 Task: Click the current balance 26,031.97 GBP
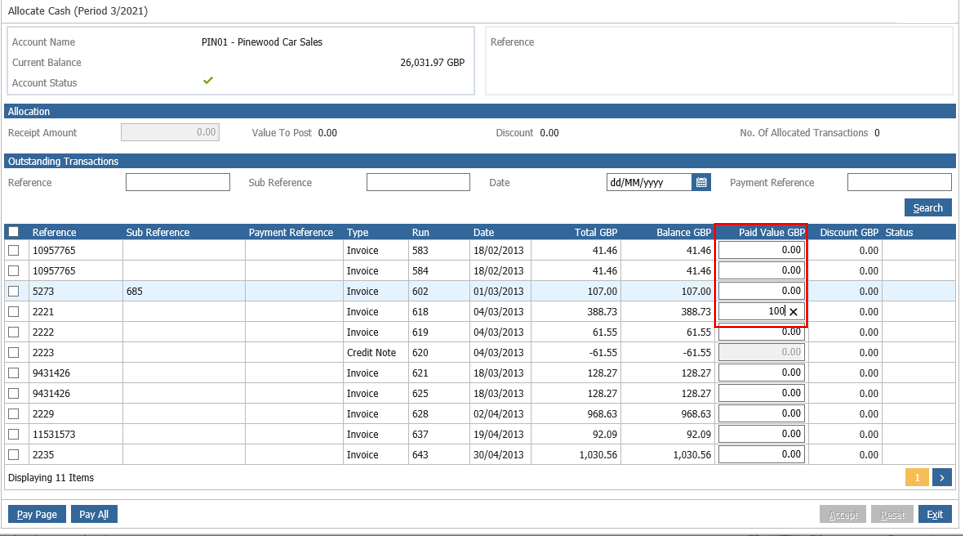coord(432,62)
